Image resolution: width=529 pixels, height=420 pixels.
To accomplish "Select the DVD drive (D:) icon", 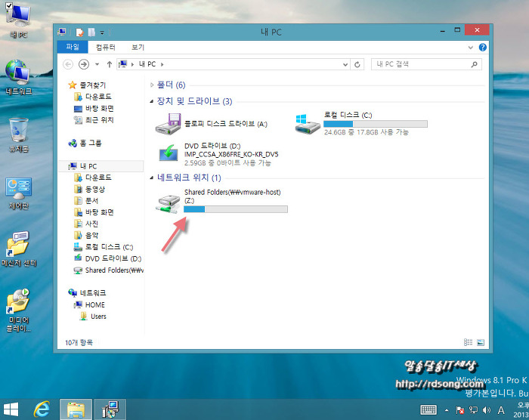I will (x=168, y=153).
